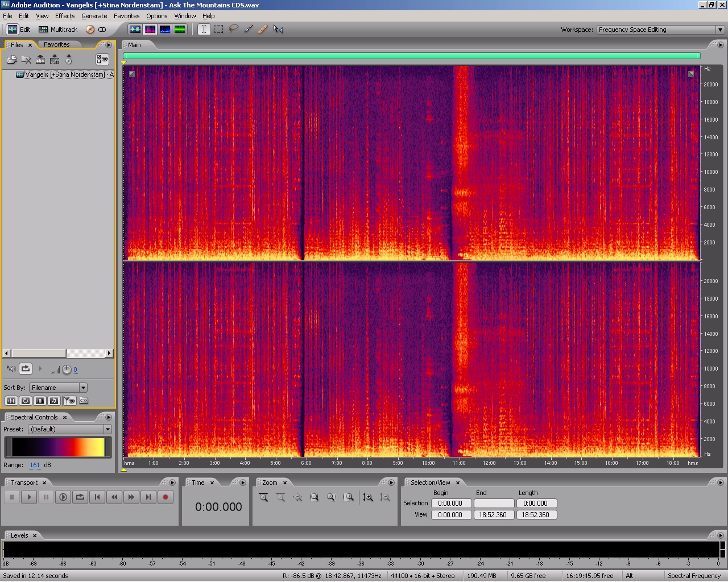Image resolution: width=728 pixels, height=582 pixels.
Task: Select the Lasso Selection tool
Action: coord(233,29)
